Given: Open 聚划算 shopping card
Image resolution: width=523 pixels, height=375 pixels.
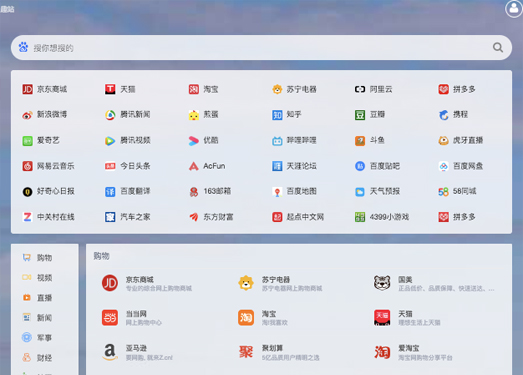Looking at the screenshot, I should coord(279,352).
